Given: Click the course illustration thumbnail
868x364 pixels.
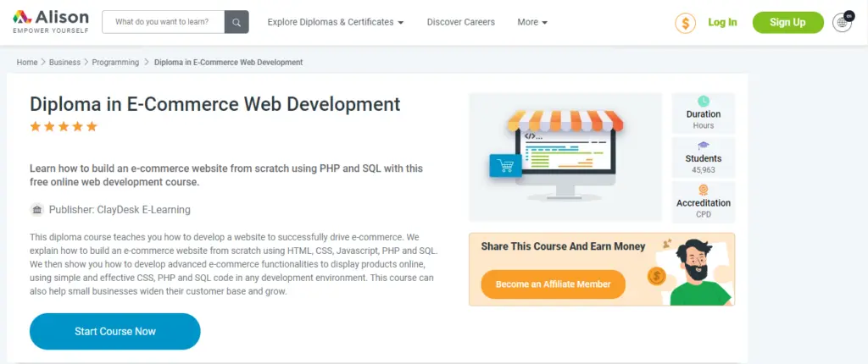Looking at the screenshot, I should click(565, 157).
